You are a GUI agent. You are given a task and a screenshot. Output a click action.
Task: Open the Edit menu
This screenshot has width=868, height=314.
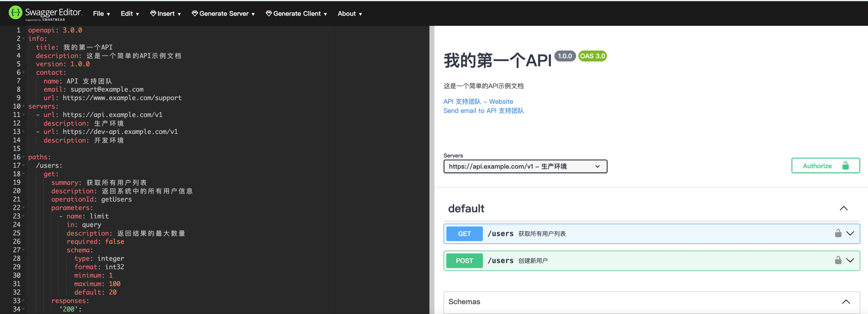(x=130, y=14)
